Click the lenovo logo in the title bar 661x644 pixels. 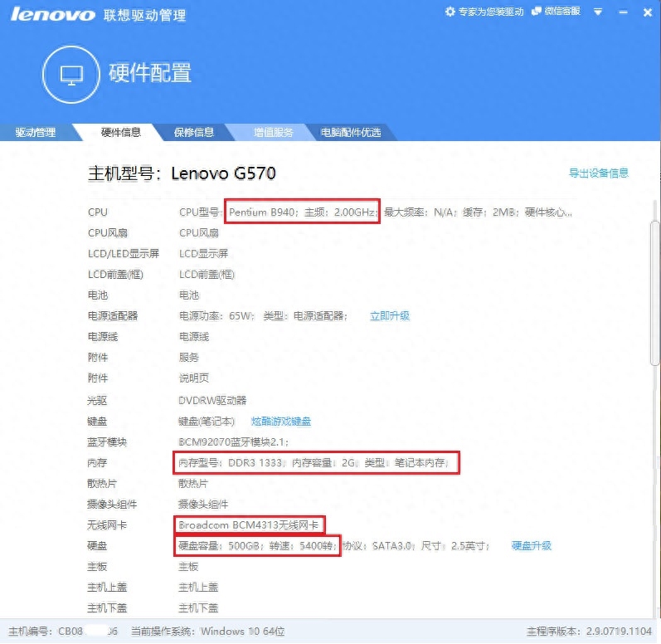[53, 14]
